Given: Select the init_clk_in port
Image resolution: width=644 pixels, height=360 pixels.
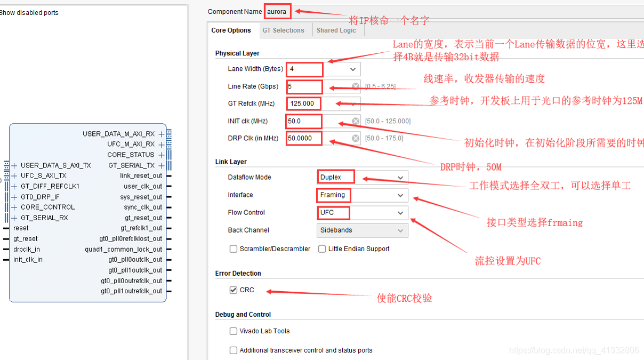Looking at the screenshot, I should [28, 260].
